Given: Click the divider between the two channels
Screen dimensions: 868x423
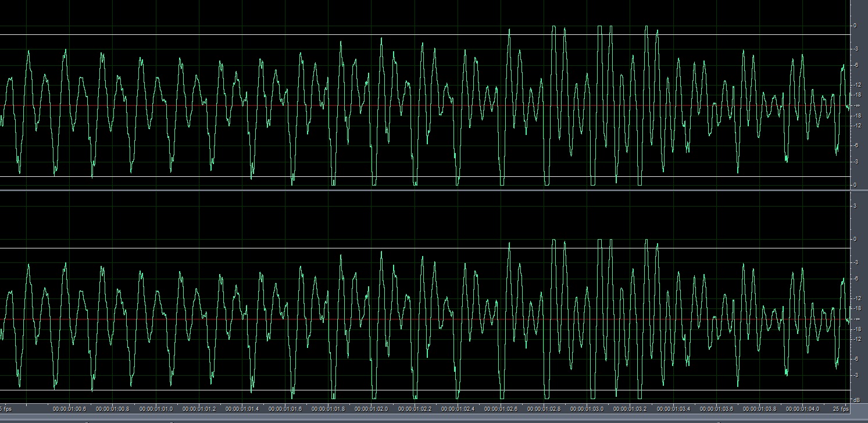Looking at the screenshot, I should tap(424, 190).
